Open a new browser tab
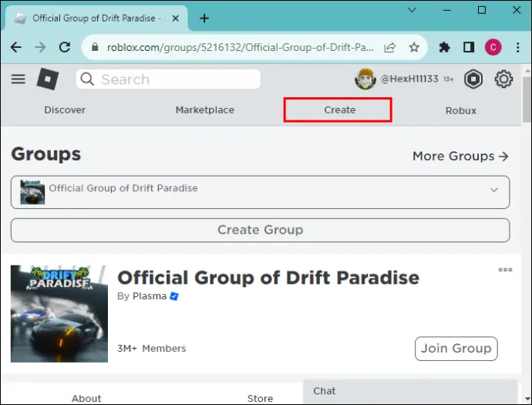This screenshot has height=405, width=532. 204,19
